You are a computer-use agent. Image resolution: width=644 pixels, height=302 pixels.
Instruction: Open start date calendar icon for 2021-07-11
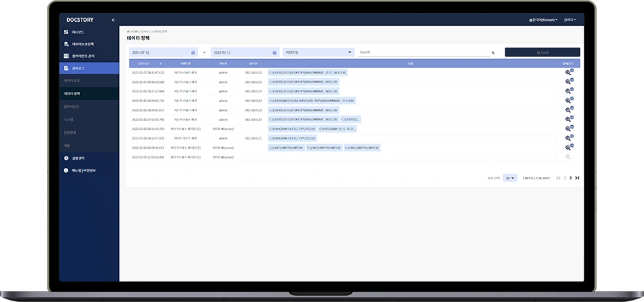pyautogui.click(x=193, y=52)
